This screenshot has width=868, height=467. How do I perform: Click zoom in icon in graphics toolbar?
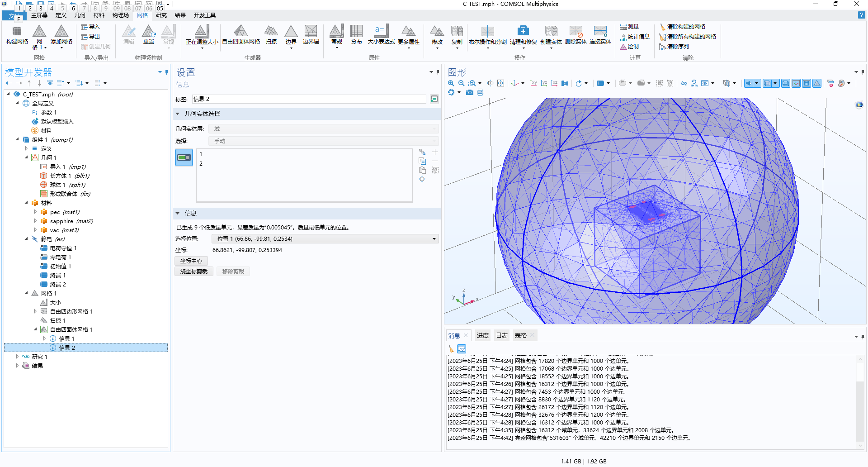451,83
